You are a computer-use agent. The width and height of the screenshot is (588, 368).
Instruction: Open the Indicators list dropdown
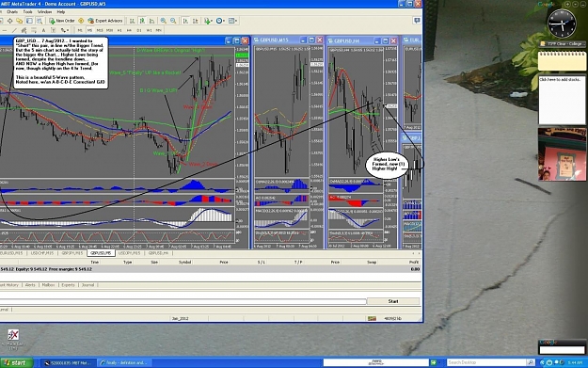pyautogui.click(x=208, y=21)
